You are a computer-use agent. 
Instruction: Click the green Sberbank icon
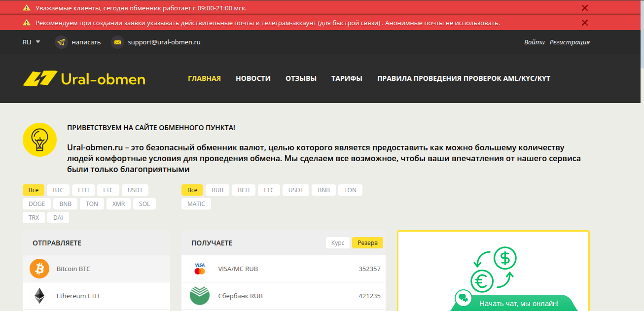pos(200,296)
